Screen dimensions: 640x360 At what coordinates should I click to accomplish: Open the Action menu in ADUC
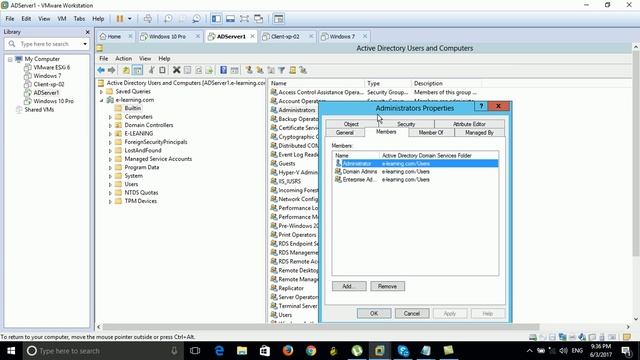[123, 59]
